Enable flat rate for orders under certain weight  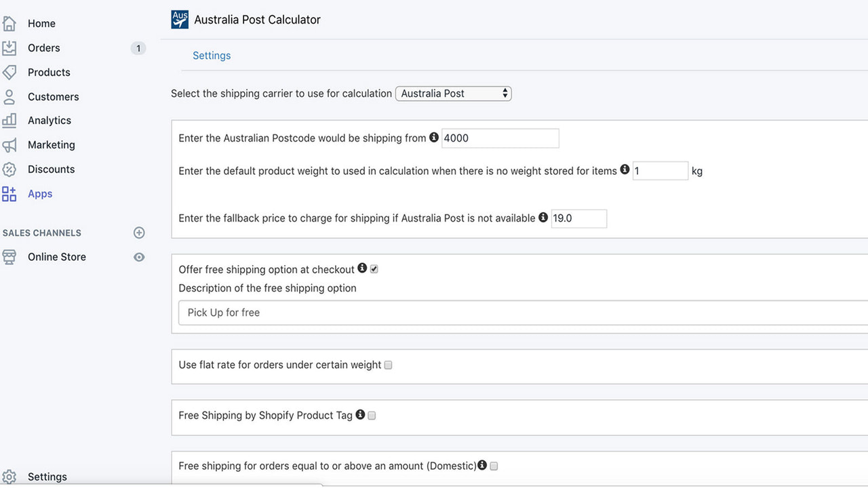coord(388,365)
